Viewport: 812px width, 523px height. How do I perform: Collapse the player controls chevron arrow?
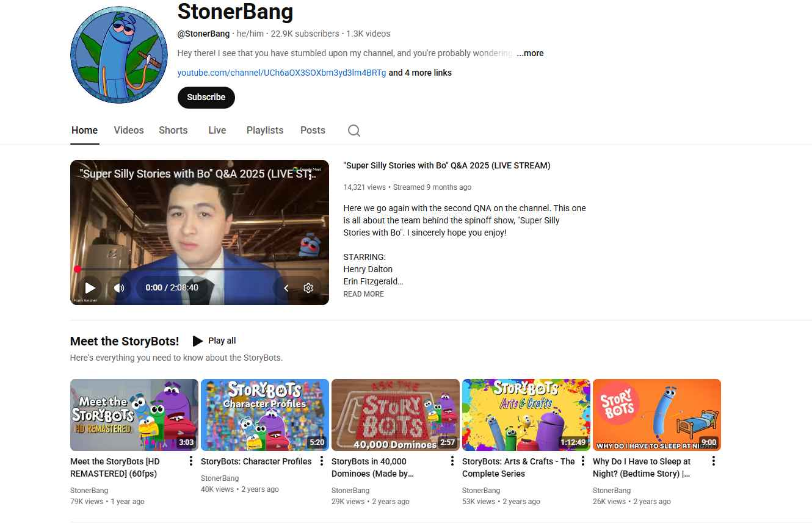286,288
